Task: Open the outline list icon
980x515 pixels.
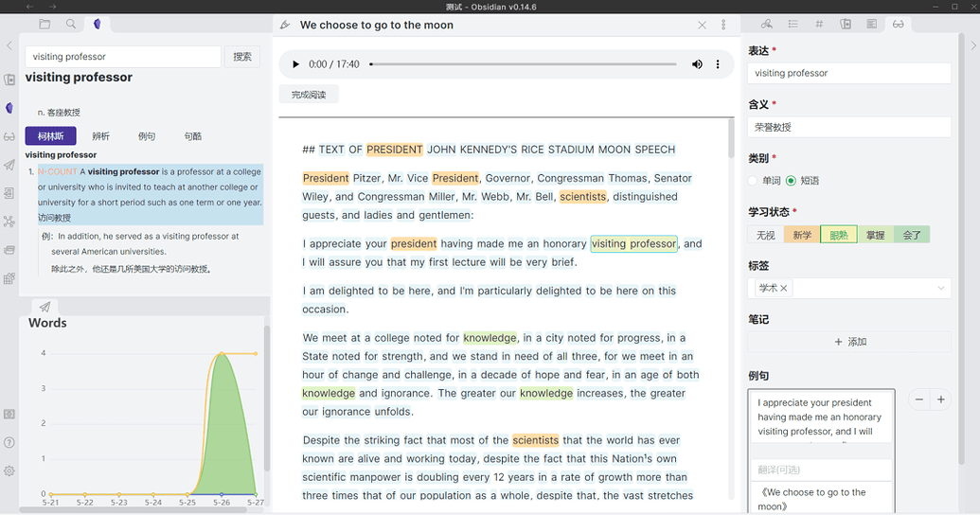Action: (793, 25)
